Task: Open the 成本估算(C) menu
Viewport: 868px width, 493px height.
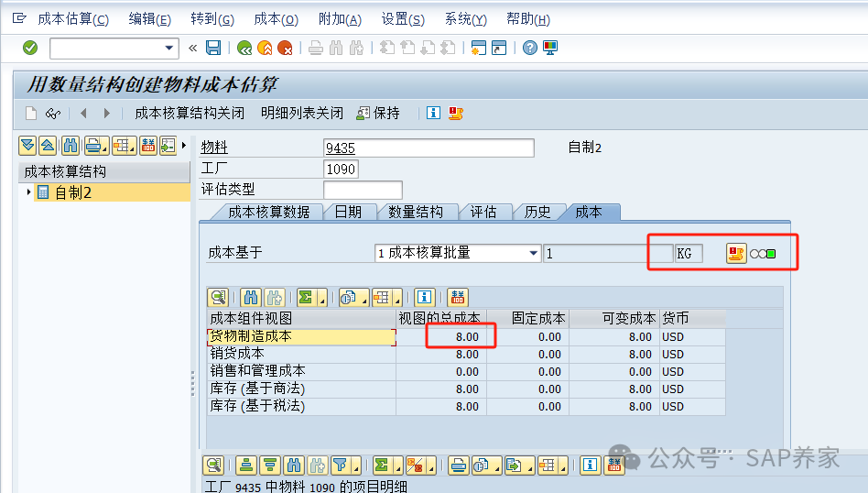Action: pyautogui.click(x=73, y=19)
